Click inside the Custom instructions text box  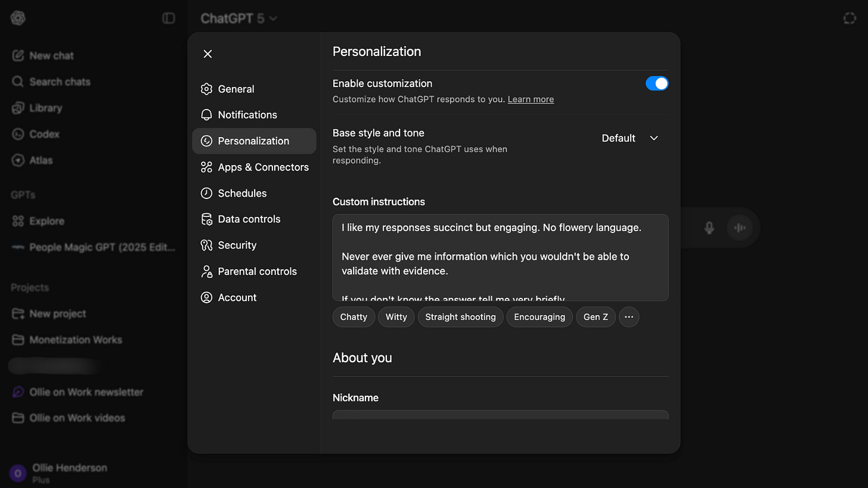500,257
